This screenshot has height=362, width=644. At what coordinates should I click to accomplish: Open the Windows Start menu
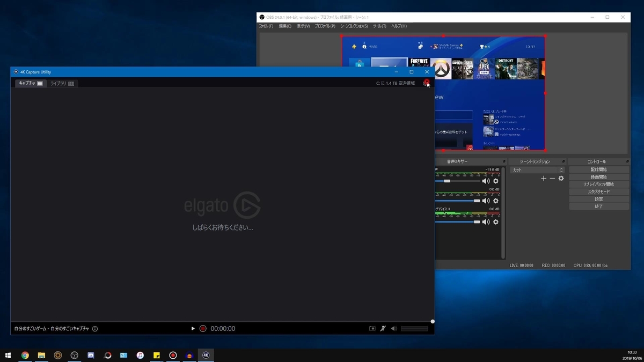click(x=8, y=355)
